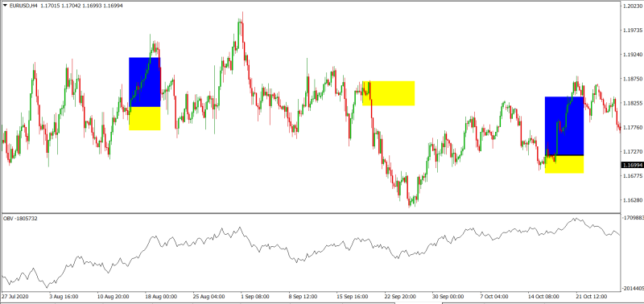This screenshot has width=644, height=304.
Task: Select the 22 Sep 20:00 time label
Action: pos(399,296)
